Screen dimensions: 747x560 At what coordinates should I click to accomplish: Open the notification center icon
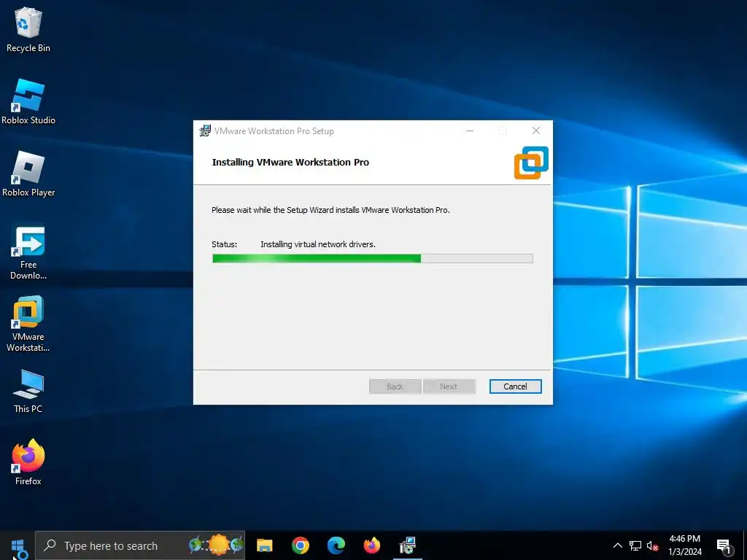coord(724,545)
